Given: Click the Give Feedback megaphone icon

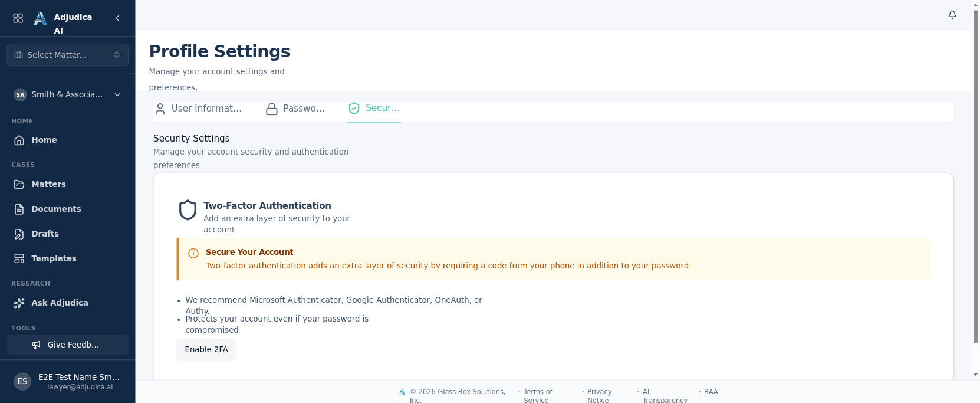Looking at the screenshot, I should point(37,345).
